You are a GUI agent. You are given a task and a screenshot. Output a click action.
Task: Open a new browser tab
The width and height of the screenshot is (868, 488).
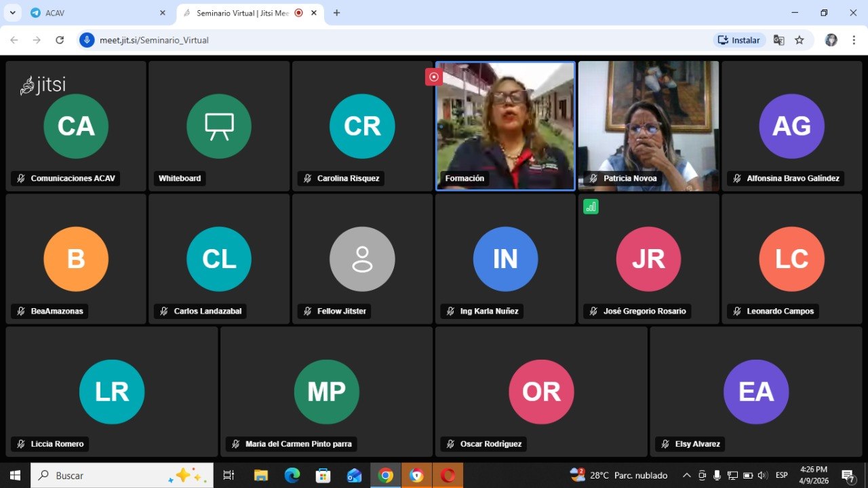coord(336,13)
